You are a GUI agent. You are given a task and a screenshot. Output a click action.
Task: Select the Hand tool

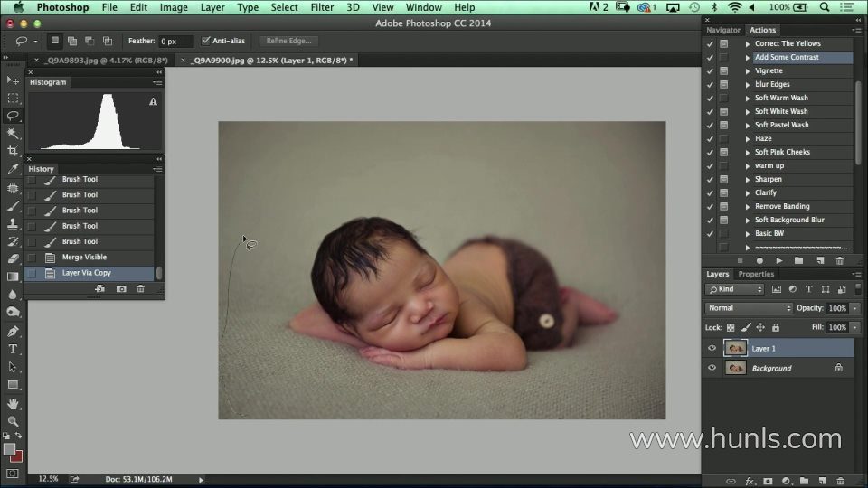[13, 404]
